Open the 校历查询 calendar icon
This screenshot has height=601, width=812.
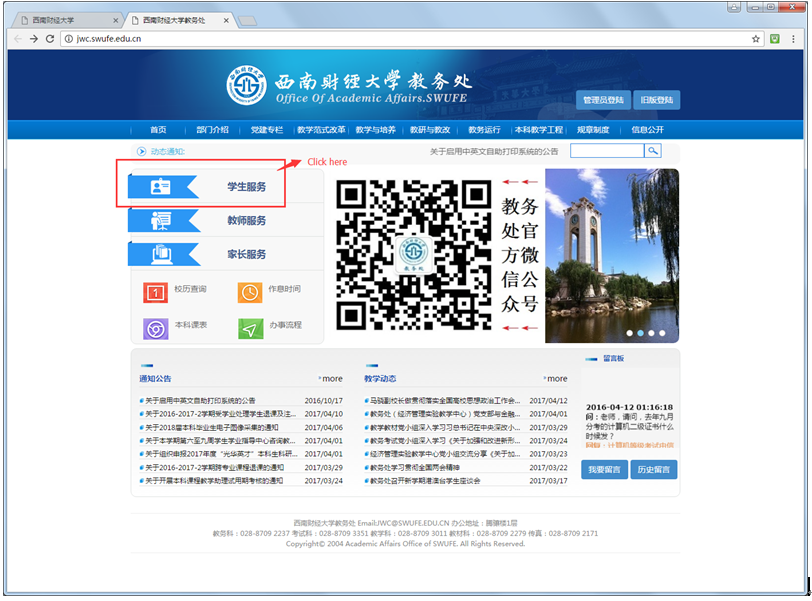155,292
